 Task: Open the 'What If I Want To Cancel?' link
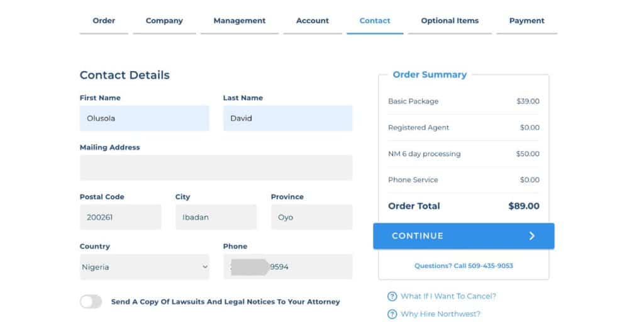(x=448, y=296)
